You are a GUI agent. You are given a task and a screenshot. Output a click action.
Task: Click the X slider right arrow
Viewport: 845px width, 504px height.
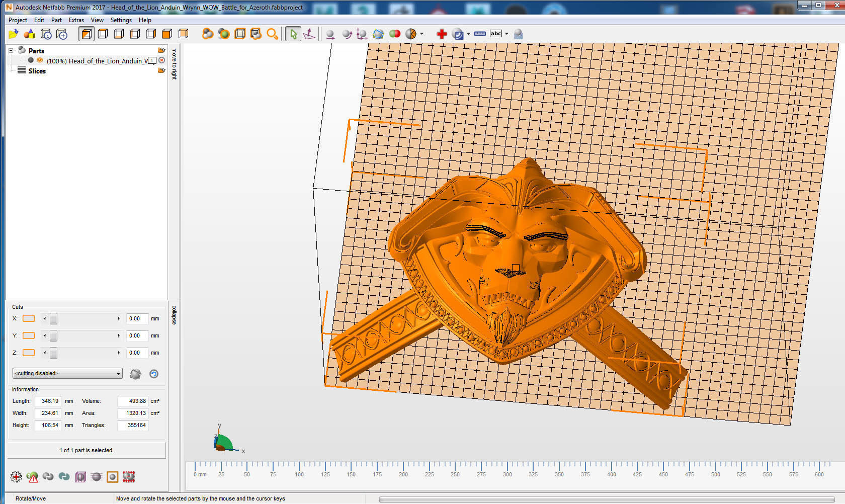click(119, 318)
